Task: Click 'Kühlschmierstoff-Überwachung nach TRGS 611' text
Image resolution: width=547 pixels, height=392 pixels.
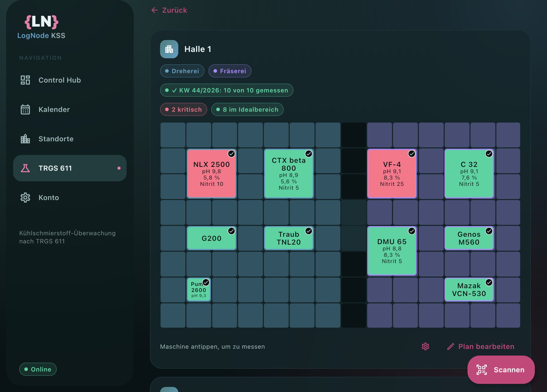Action: tap(67, 237)
